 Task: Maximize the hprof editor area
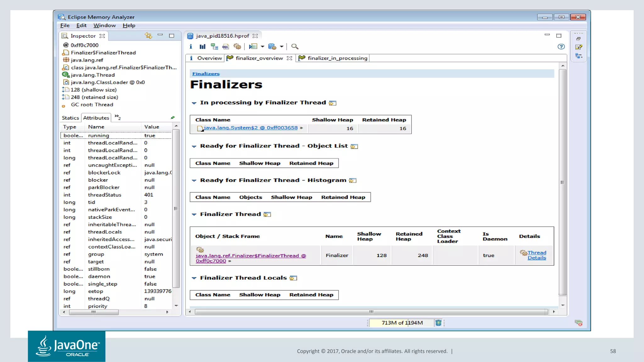tap(559, 36)
